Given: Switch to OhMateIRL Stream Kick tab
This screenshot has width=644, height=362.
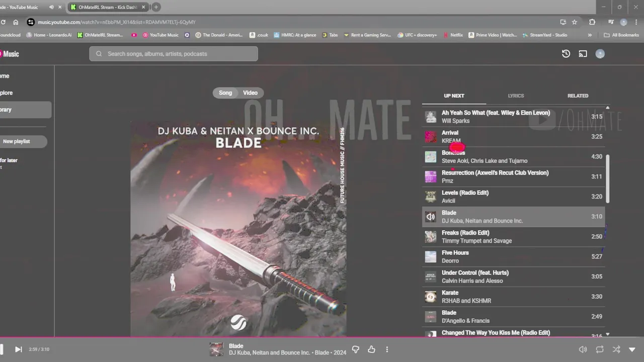Looking at the screenshot, I should (107, 7).
